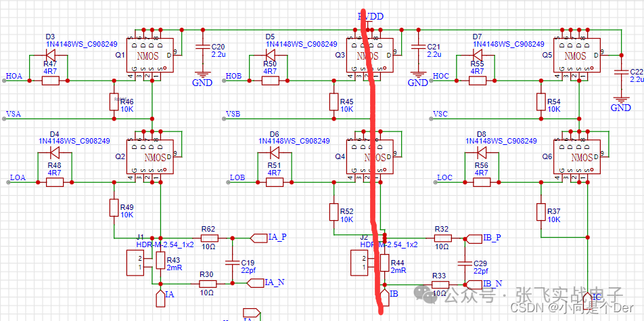Select resistor R47 4R7

51,81
